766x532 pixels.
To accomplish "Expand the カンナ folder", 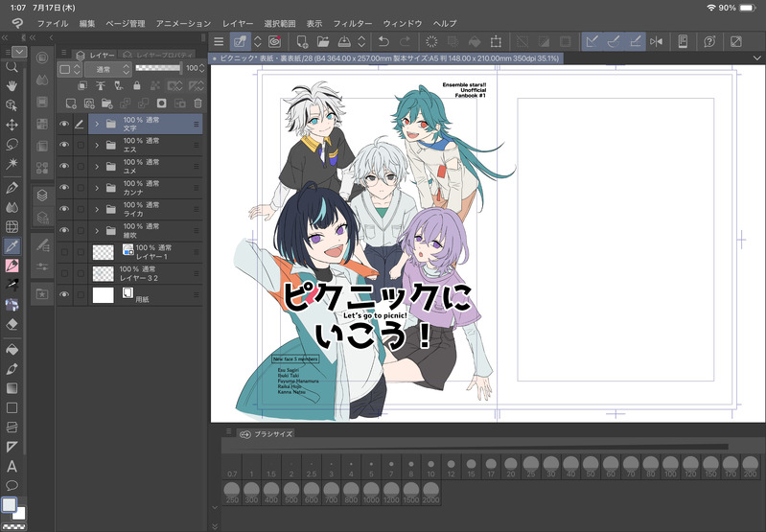I will pos(97,188).
